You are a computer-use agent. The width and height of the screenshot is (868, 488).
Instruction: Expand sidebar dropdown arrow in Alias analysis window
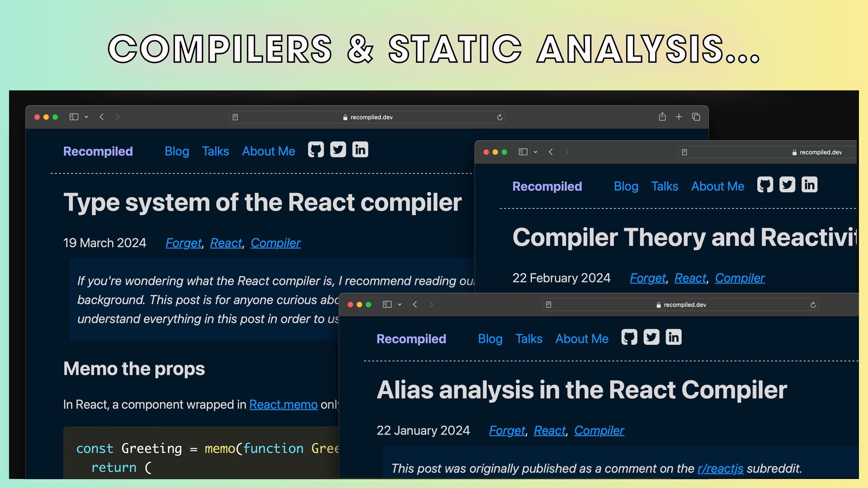click(400, 305)
